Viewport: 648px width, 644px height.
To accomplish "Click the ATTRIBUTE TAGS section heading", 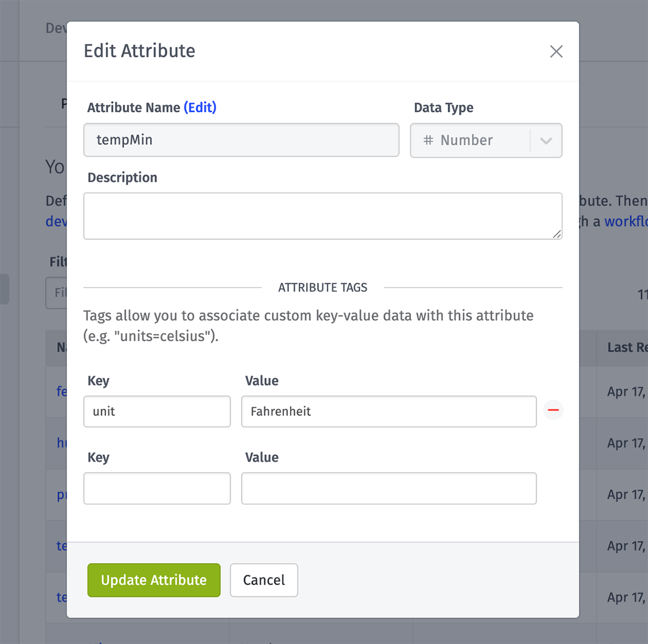I will click(x=323, y=287).
